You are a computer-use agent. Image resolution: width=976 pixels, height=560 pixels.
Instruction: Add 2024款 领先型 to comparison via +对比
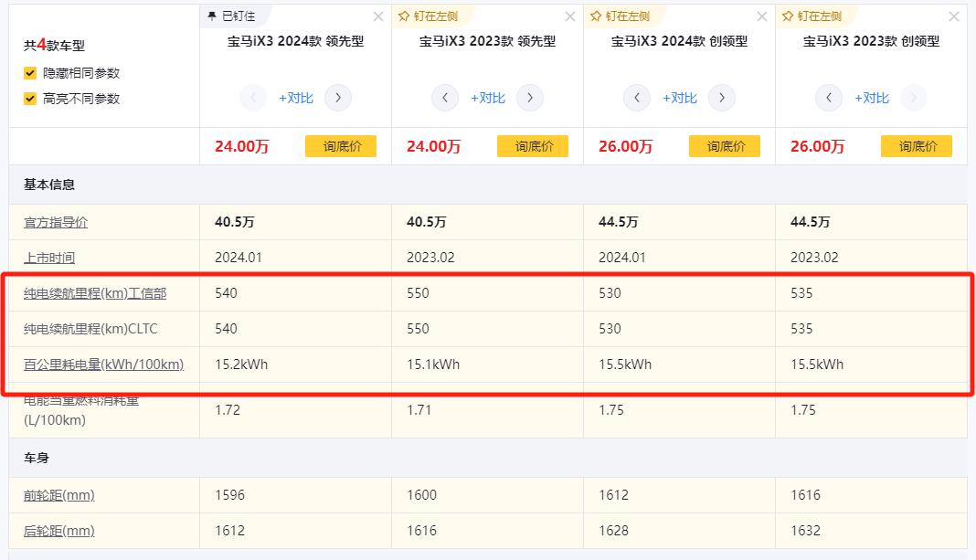tap(296, 99)
